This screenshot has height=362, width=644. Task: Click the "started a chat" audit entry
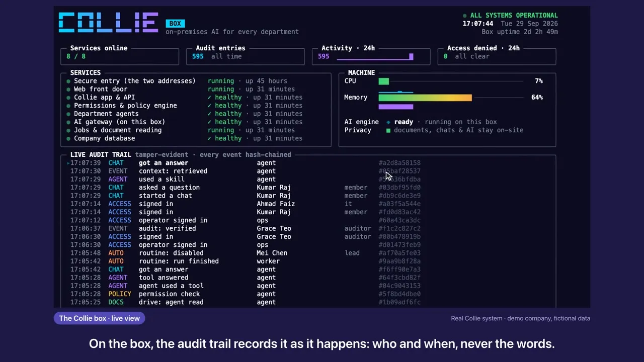(x=165, y=196)
